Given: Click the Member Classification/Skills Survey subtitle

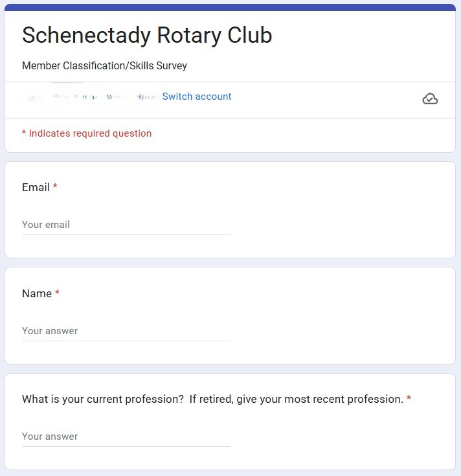Looking at the screenshot, I should [104, 65].
